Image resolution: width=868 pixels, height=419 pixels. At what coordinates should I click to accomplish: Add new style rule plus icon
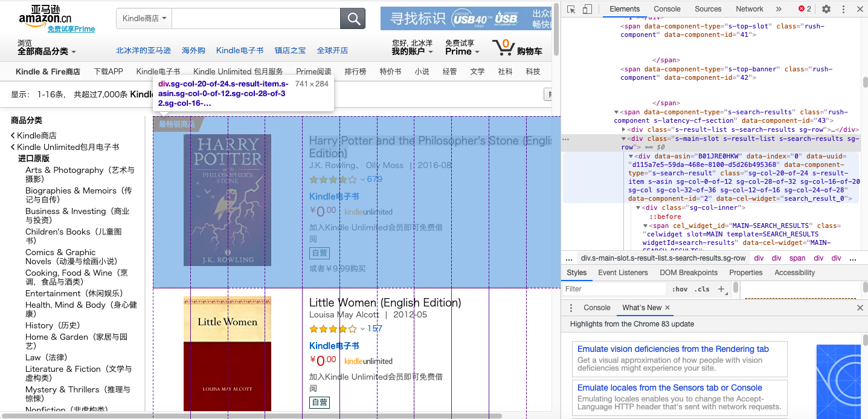[x=721, y=289]
